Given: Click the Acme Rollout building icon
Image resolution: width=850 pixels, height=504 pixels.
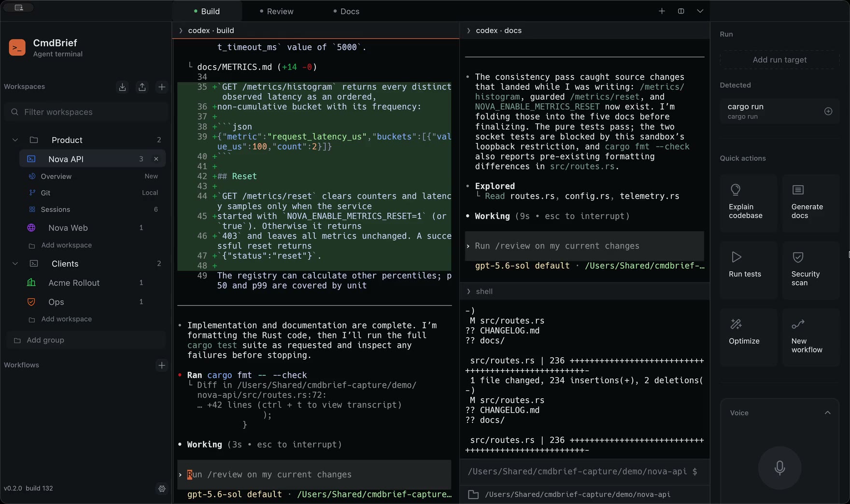Looking at the screenshot, I should (x=31, y=283).
